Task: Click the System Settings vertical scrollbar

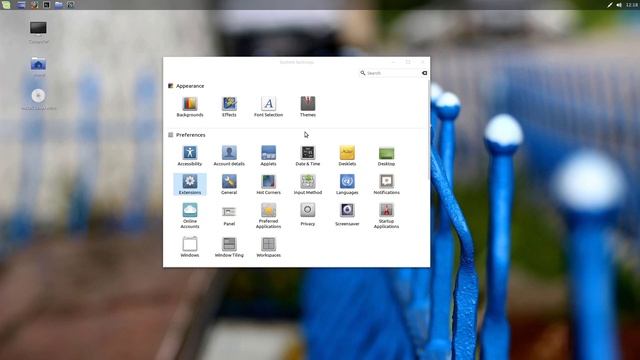Action: (429, 131)
